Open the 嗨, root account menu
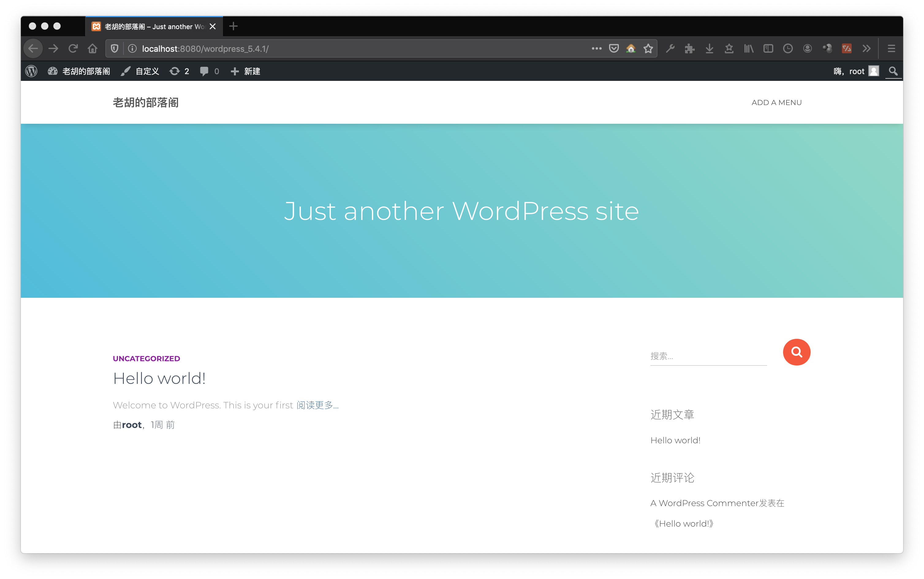The width and height of the screenshot is (924, 579). pos(856,71)
